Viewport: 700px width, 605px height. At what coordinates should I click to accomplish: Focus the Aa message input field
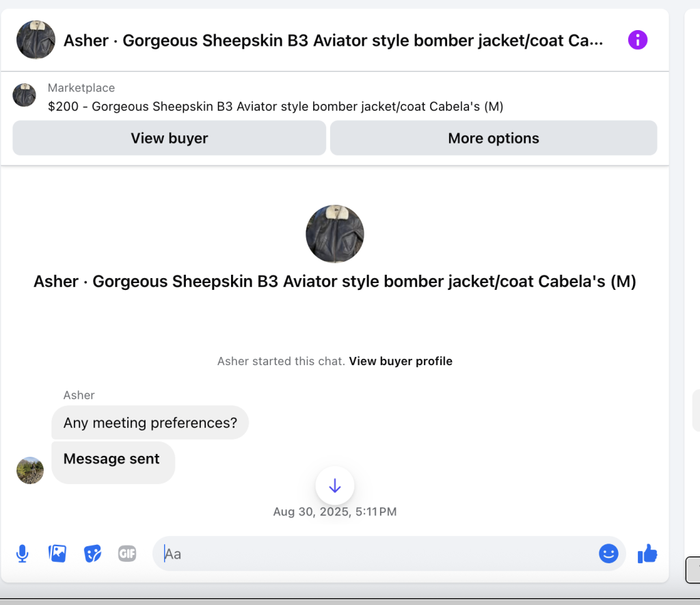pos(376,553)
